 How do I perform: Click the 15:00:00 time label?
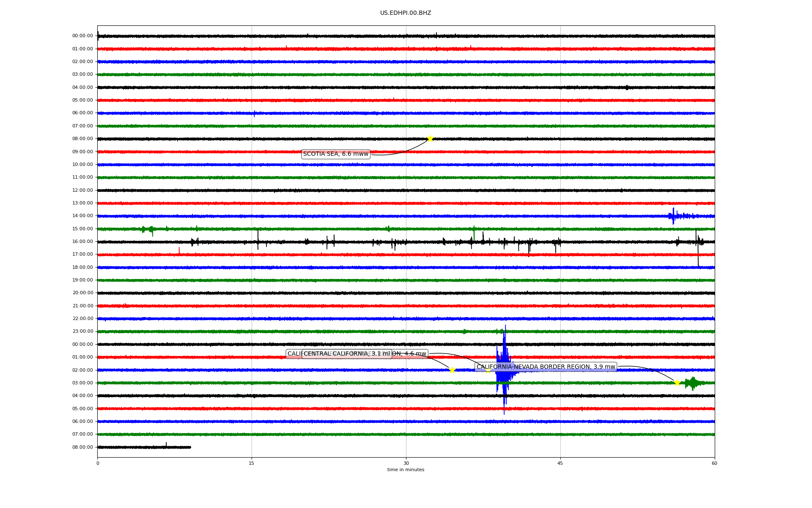pos(82,229)
